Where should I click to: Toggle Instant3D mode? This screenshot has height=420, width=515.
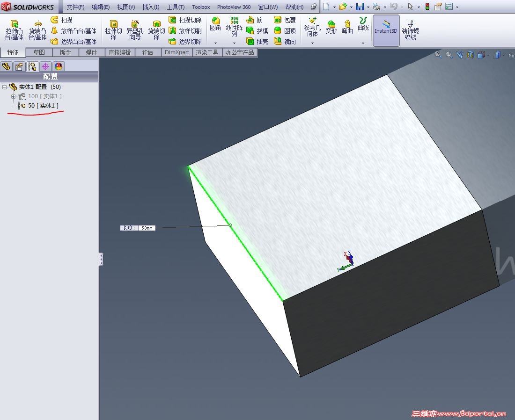click(x=386, y=30)
